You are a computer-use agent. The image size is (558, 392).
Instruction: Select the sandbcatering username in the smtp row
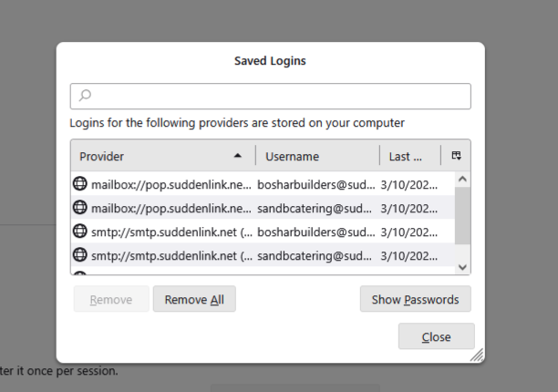[x=315, y=254]
